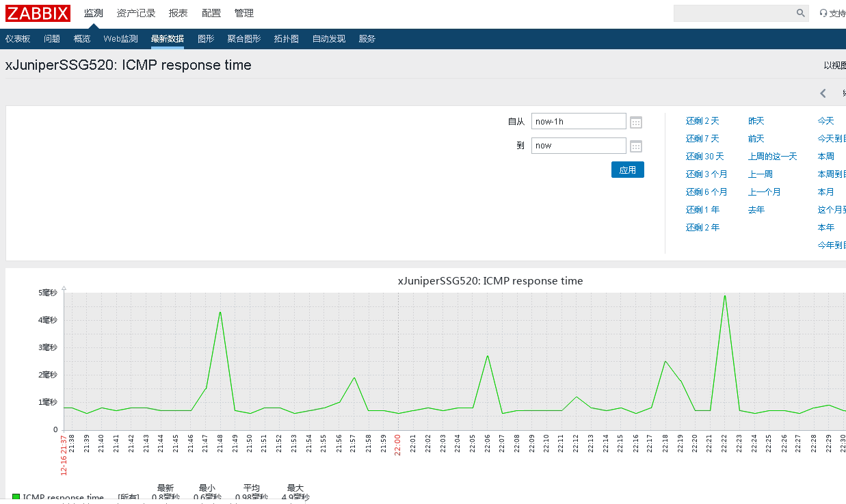This screenshot has height=504, width=846.
Task: Click inside the now-1h input field
Action: pyautogui.click(x=578, y=121)
